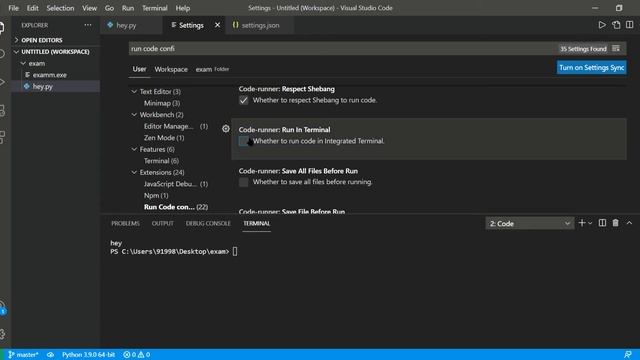This screenshot has width=640, height=360.
Task: Split the terminal panel
Action: tap(602, 223)
